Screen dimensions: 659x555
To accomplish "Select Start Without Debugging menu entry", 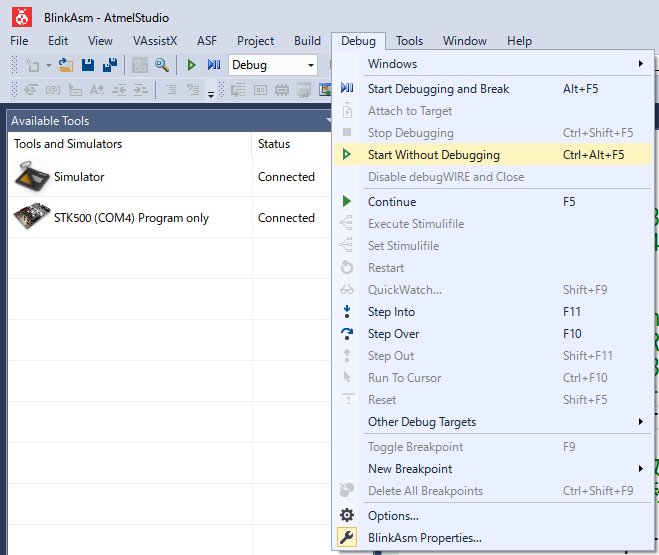I will (493, 155).
